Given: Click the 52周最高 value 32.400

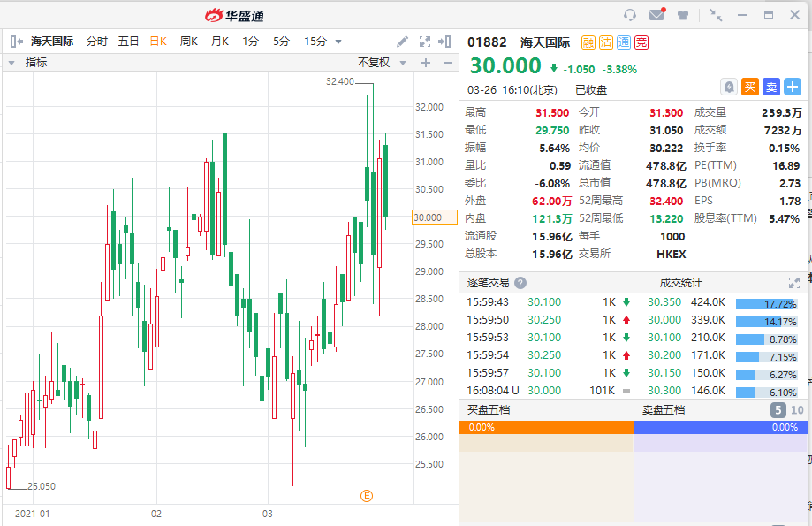Looking at the screenshot, I should (666, 201).
